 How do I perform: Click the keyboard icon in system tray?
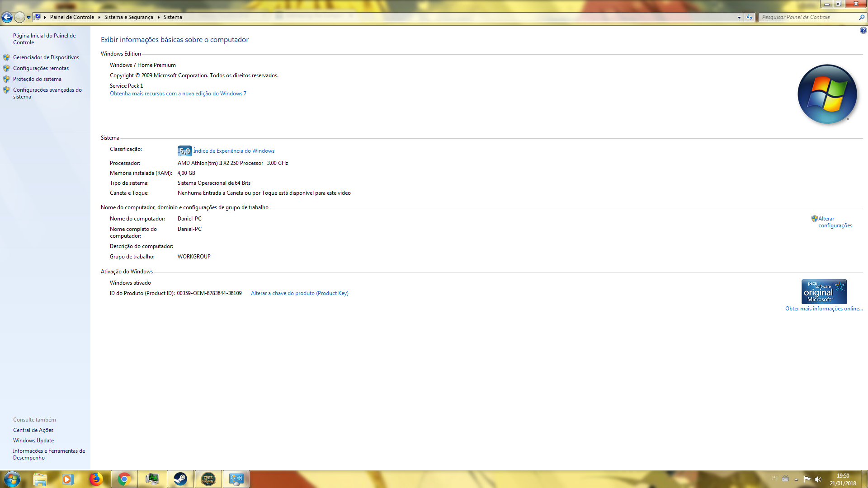coord(785,479)
